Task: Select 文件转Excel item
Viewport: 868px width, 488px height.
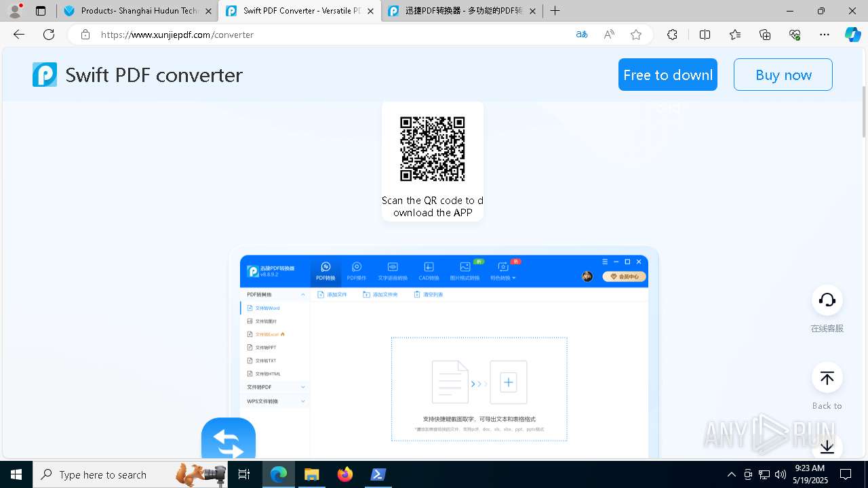Action: pos(275,334)
